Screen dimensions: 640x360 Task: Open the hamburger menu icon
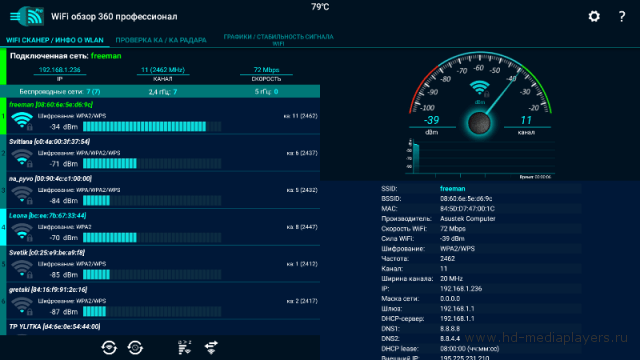pos(15,17)
